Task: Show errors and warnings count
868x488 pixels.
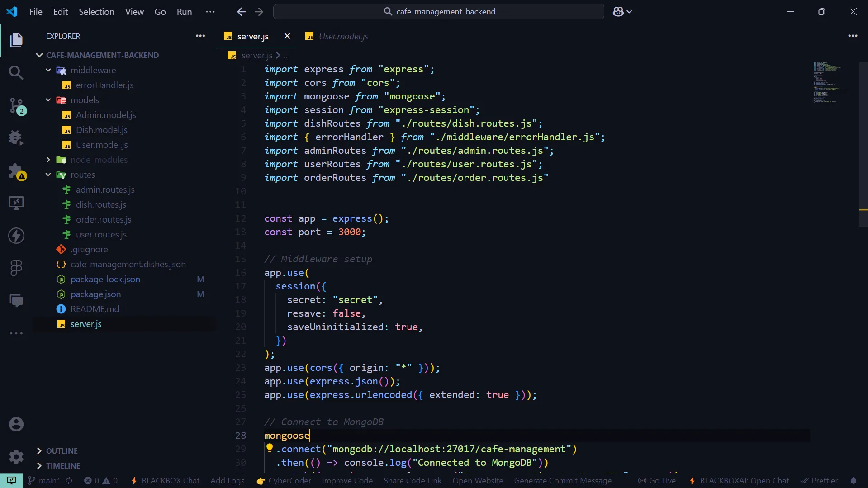Action: [x=101, y=481]
